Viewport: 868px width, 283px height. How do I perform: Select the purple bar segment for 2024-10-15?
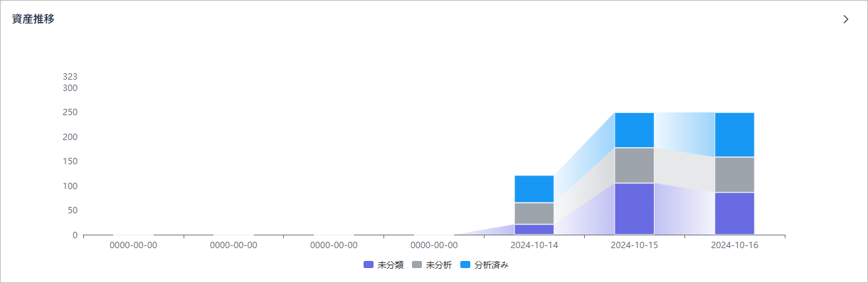tap(634, 209)
